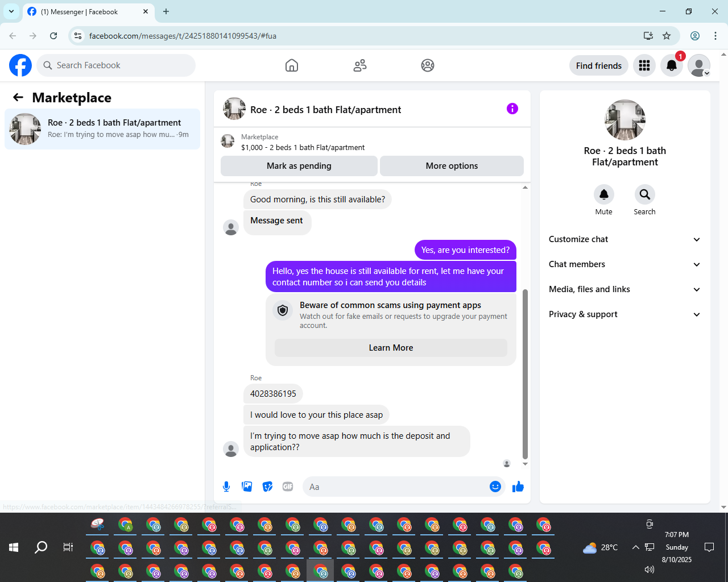Open the browser three-dot menu

(x=715, y=36)
